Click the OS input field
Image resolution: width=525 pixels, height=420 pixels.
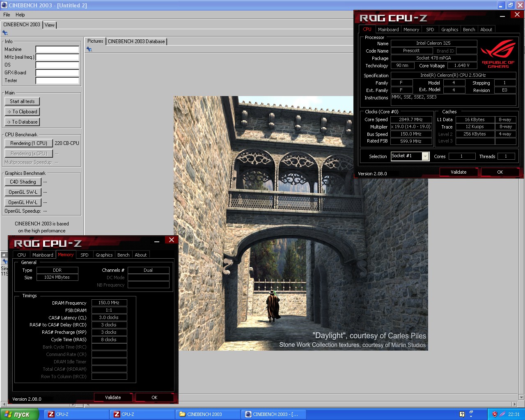pyautogui.click(x=57, y=65)
